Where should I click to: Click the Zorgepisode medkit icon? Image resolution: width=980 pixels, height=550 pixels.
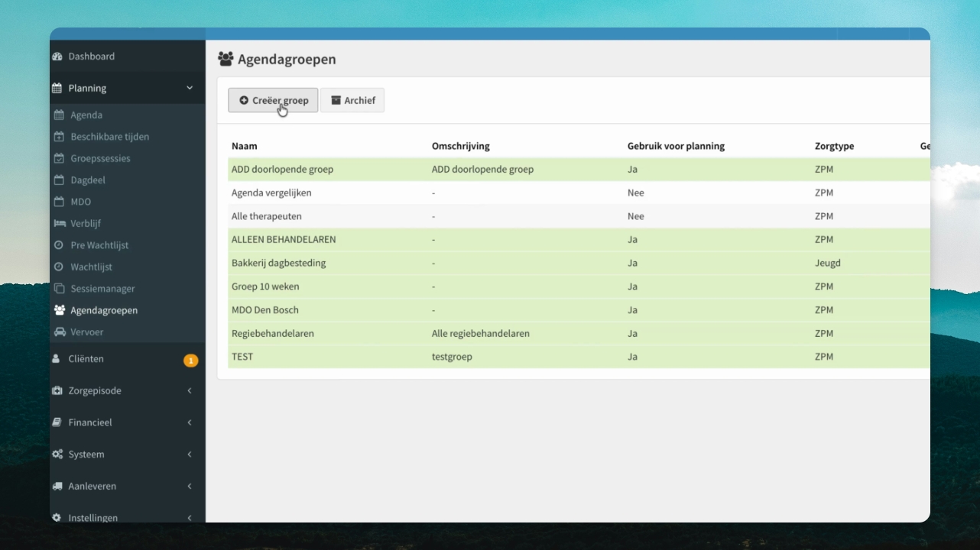(x=57, y=391)
